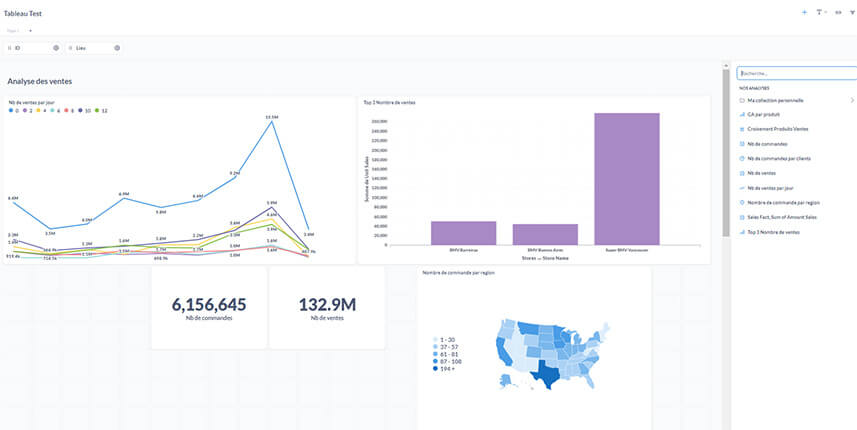857x430 pixels.
Task: Click the icon beside Nb de commandes
Action: 742,144
